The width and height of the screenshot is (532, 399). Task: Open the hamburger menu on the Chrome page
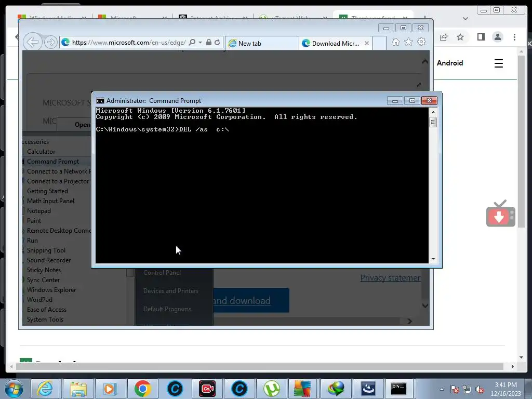tap(498, 63)
